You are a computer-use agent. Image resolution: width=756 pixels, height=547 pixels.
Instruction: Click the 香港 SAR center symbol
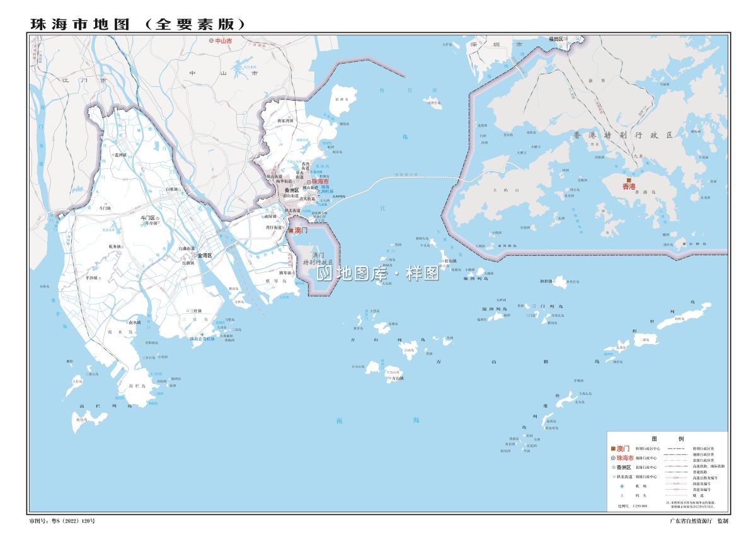click(629, 180)
